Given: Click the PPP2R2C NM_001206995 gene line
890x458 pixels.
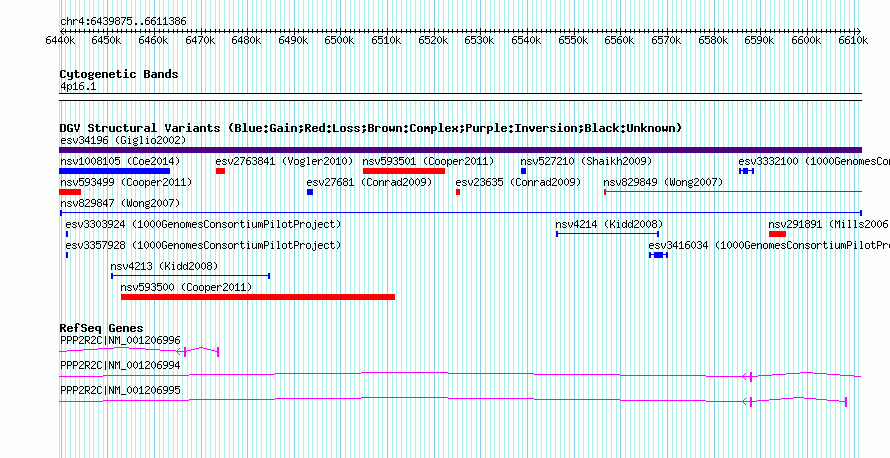Looking at the screenshot, I should [453, 400].
